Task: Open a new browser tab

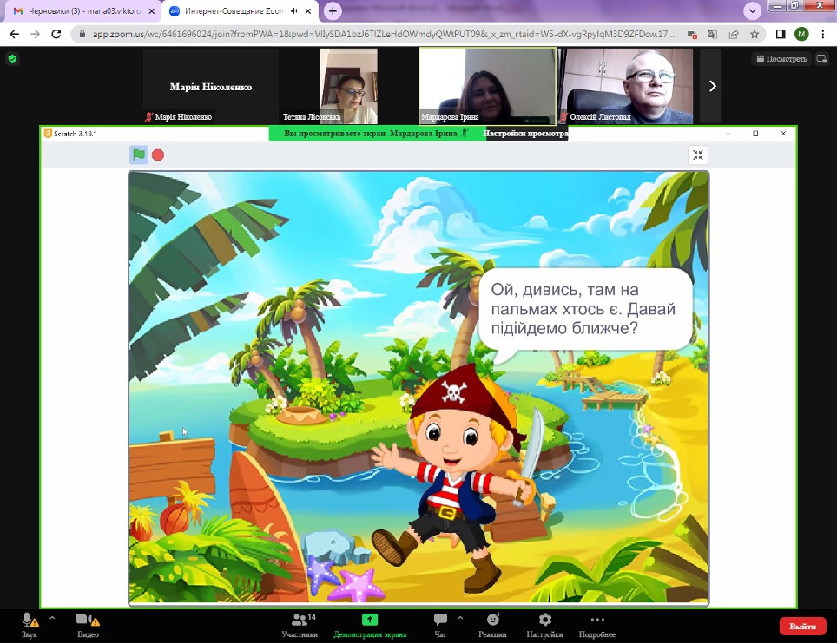Action: pos(333,10)
